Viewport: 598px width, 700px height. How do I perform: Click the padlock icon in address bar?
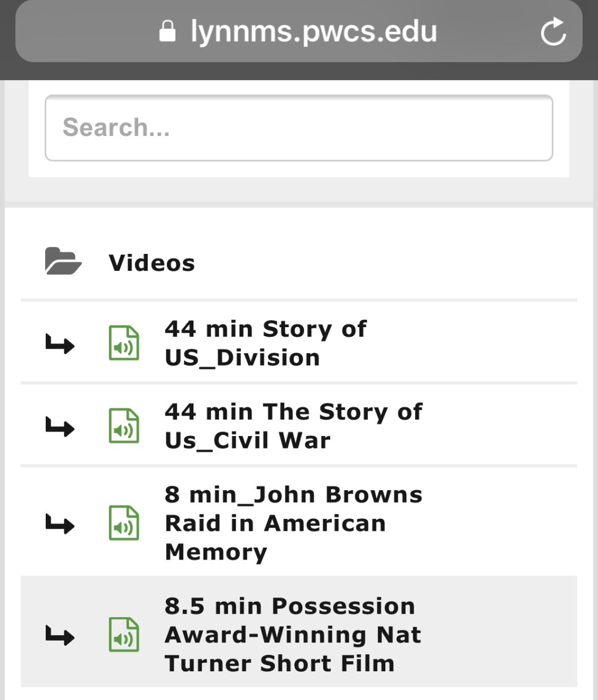click(x=167, y=32)
